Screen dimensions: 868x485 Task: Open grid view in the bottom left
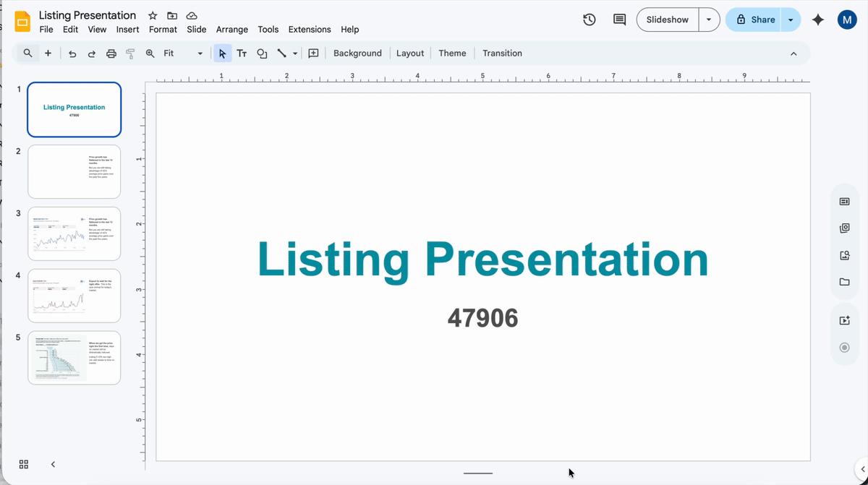pos(23,464)
